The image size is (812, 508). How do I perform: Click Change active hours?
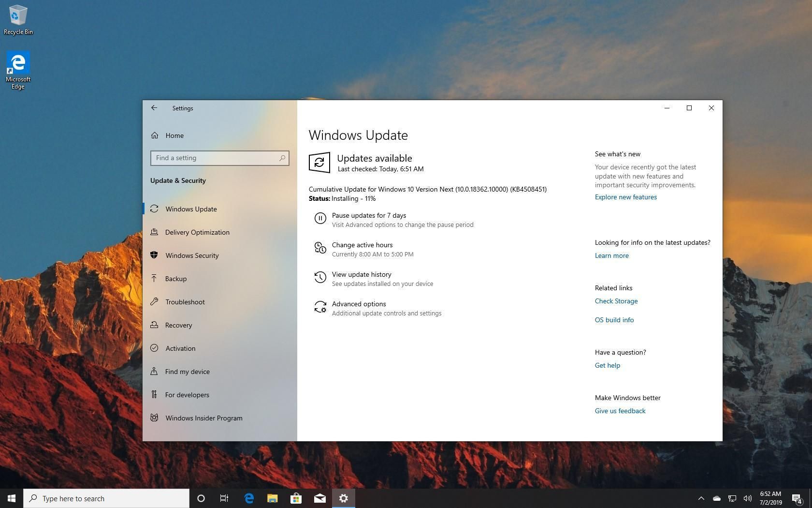(x=362, y=245)
